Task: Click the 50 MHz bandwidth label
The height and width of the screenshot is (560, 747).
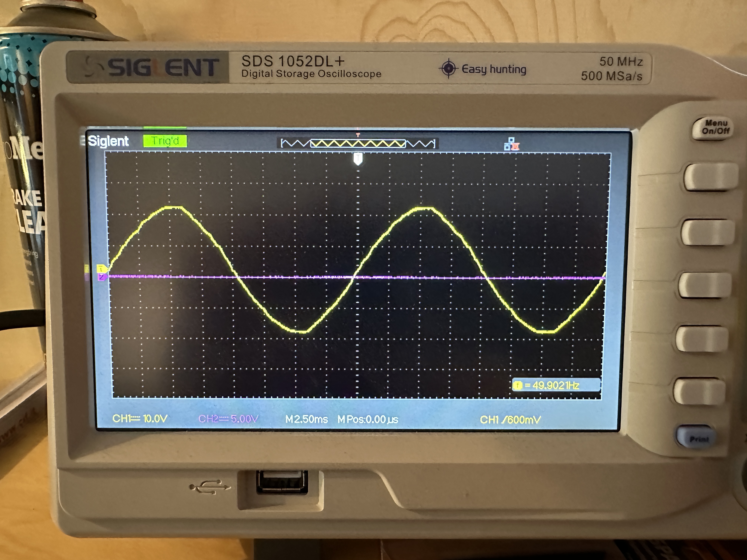Action: tap(621, 61)
